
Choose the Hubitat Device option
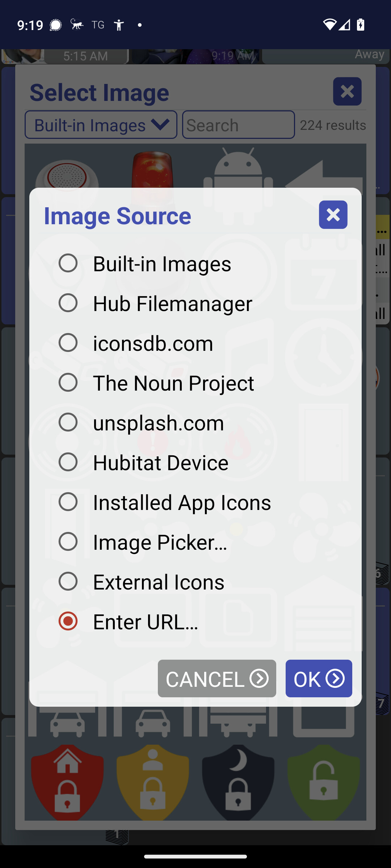68,462
